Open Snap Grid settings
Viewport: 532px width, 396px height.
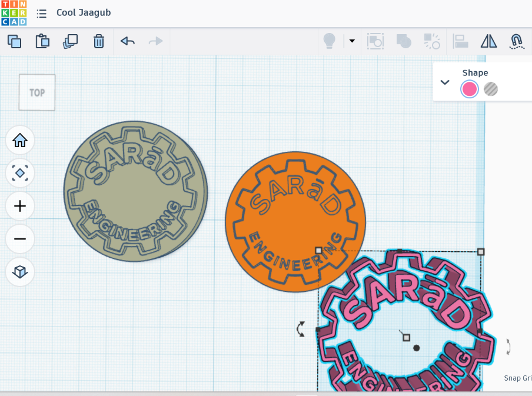[518, 378]
